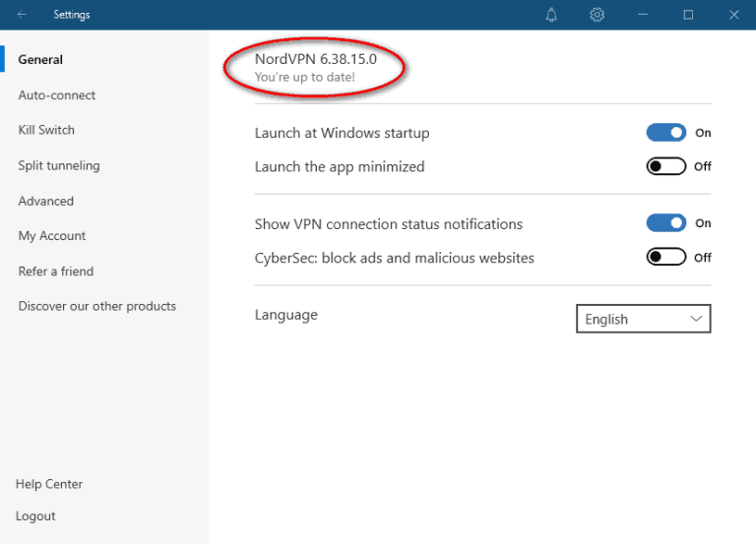Viewport: 756px width, 544px height.
Task: Close the NordVPN window
Action: point(733,15)
